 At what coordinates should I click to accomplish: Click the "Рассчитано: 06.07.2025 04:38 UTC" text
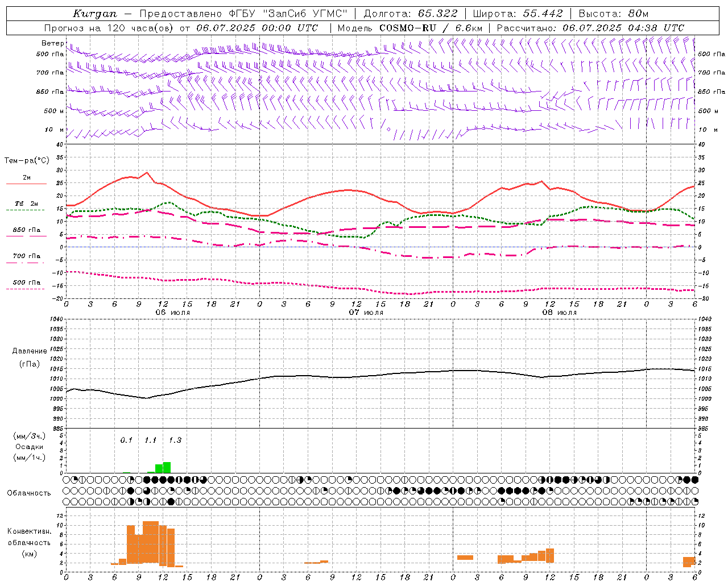click(x=590, y=28)
